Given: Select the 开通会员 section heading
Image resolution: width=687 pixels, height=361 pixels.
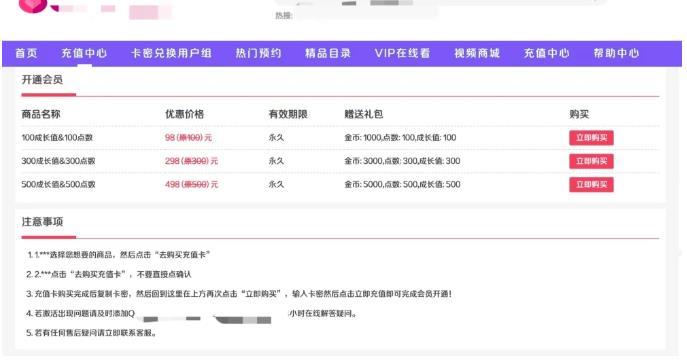Looking at the screenshot, I should (42, 80).
